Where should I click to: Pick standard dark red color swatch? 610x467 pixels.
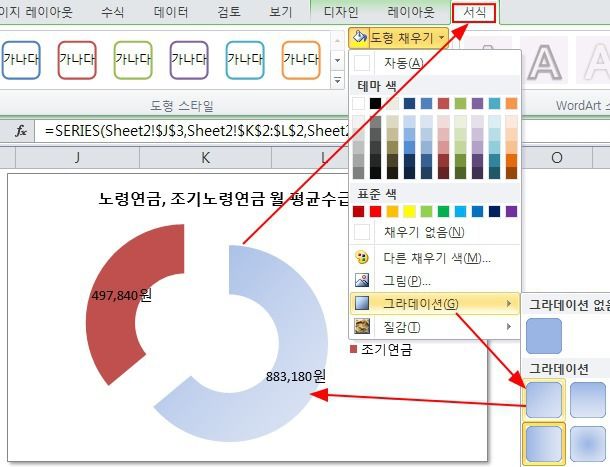358,211
